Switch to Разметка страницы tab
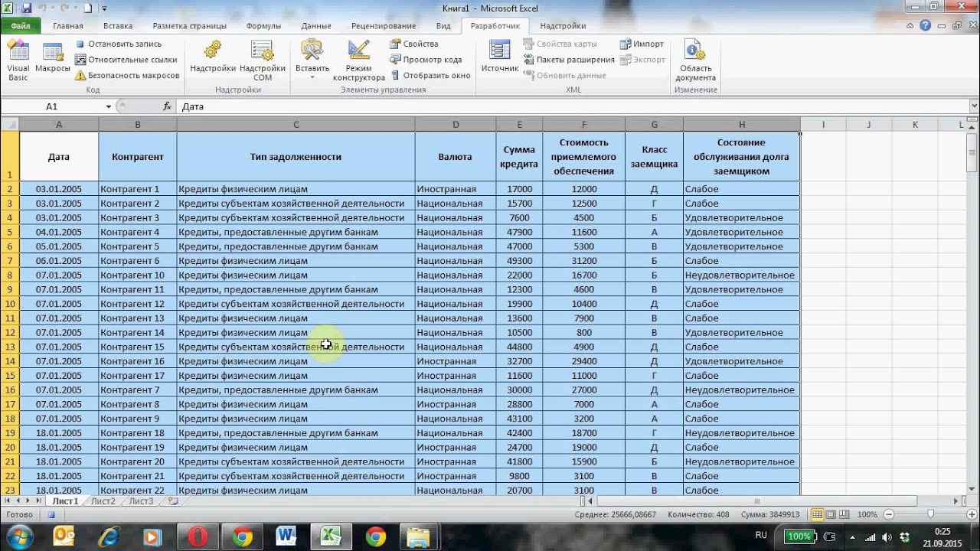The image size is (980, 551). point(191,26)
